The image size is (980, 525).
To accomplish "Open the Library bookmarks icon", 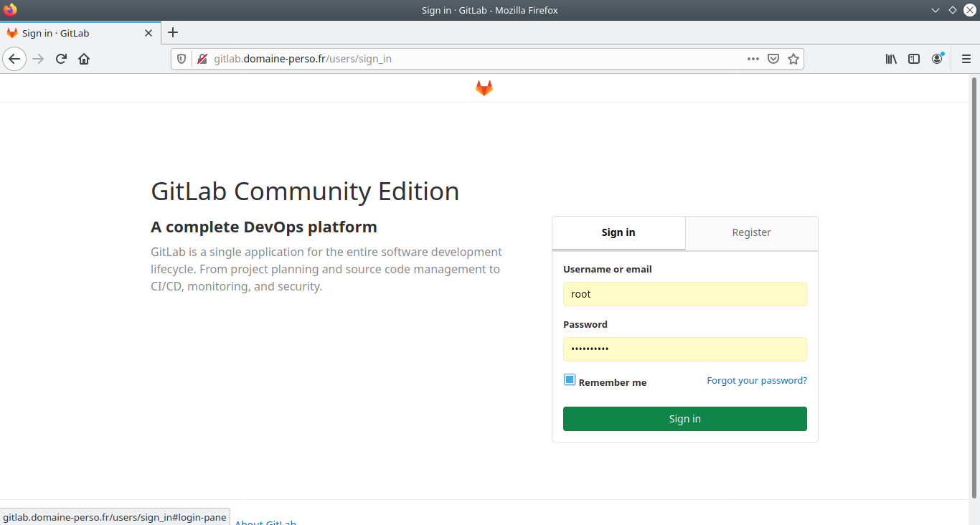I will (x=891, y=59).
